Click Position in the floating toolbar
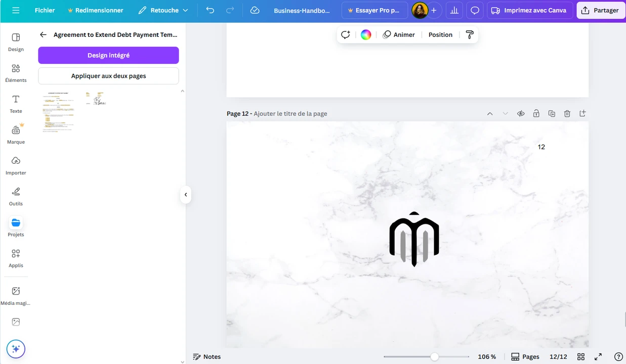Screen dimensions: 626x364 [x=440, y=35]
